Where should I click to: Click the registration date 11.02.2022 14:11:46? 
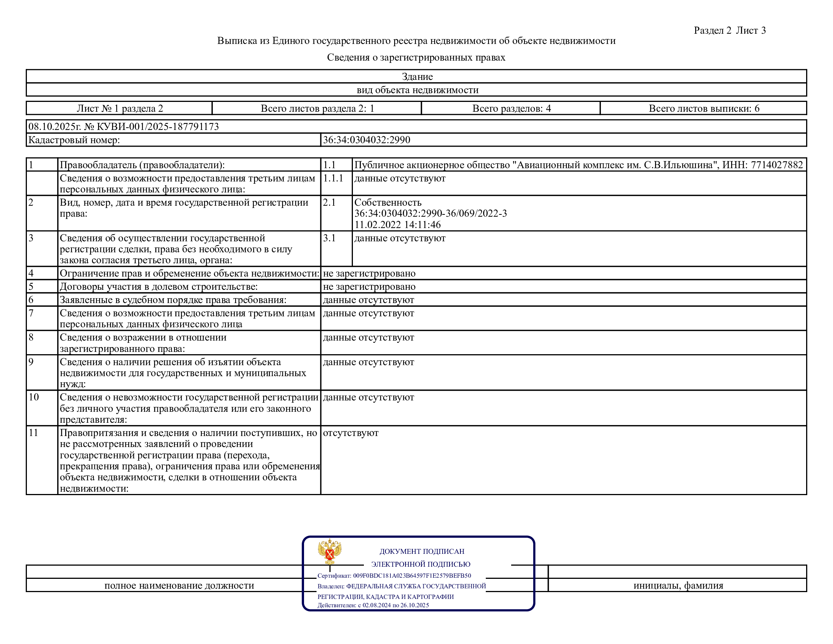(397, 225)
